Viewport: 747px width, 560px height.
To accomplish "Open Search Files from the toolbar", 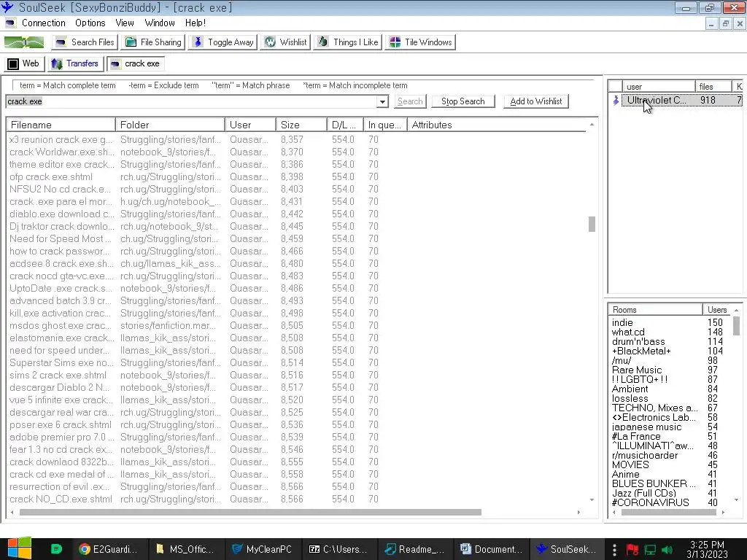I will click(85, 42).
